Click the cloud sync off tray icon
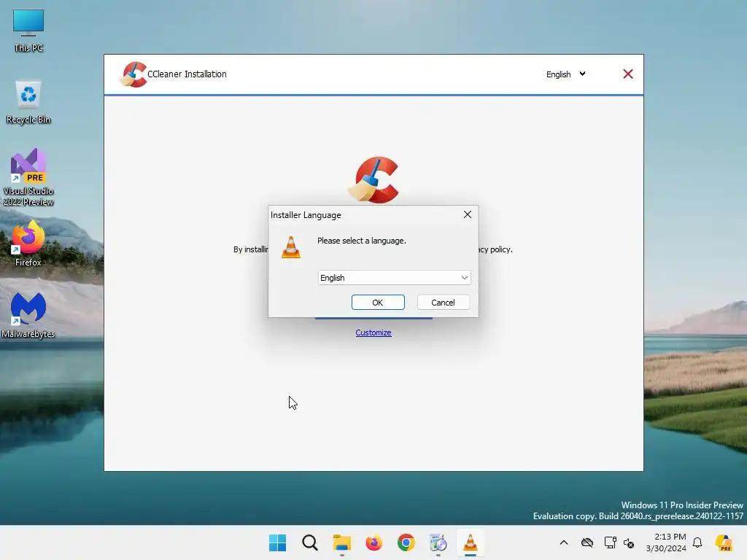The height and width of the screenshot is (560, 747). tap(587, 542)
